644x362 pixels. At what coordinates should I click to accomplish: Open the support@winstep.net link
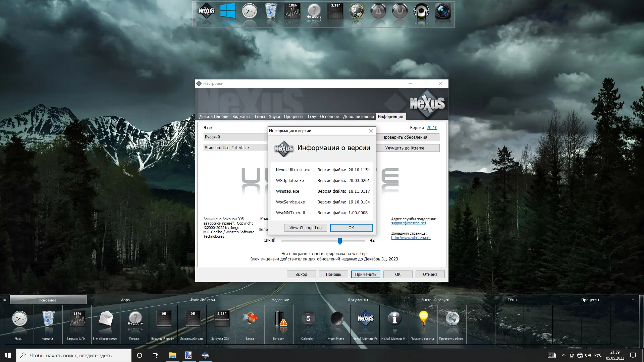pyautogui.click(x=409, y=223)
